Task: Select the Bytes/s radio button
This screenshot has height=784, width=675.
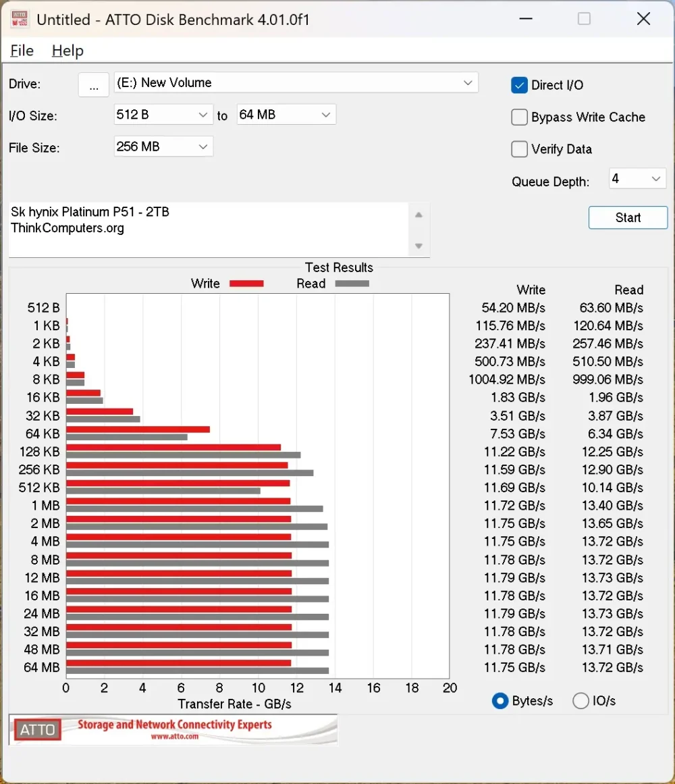Action: (500, 701)
